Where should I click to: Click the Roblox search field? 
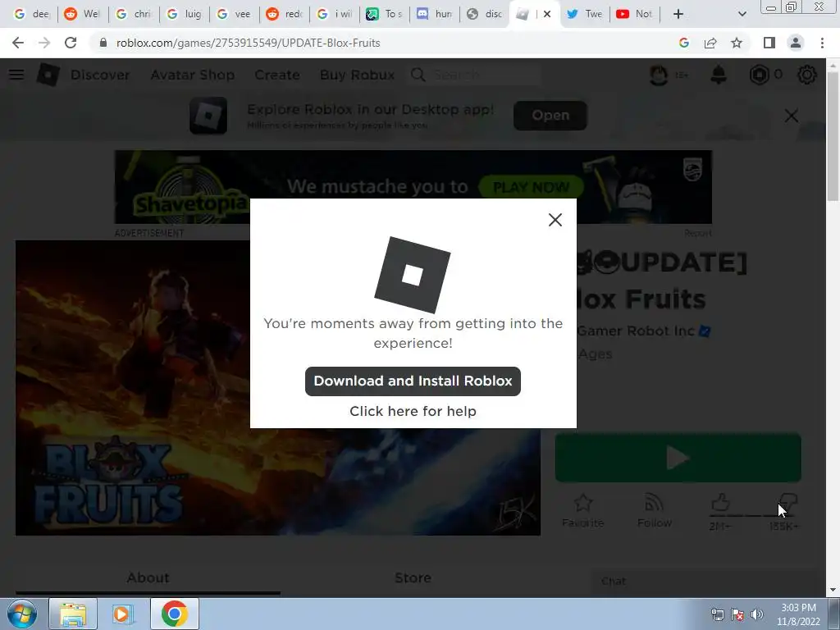tap(474, 75)
